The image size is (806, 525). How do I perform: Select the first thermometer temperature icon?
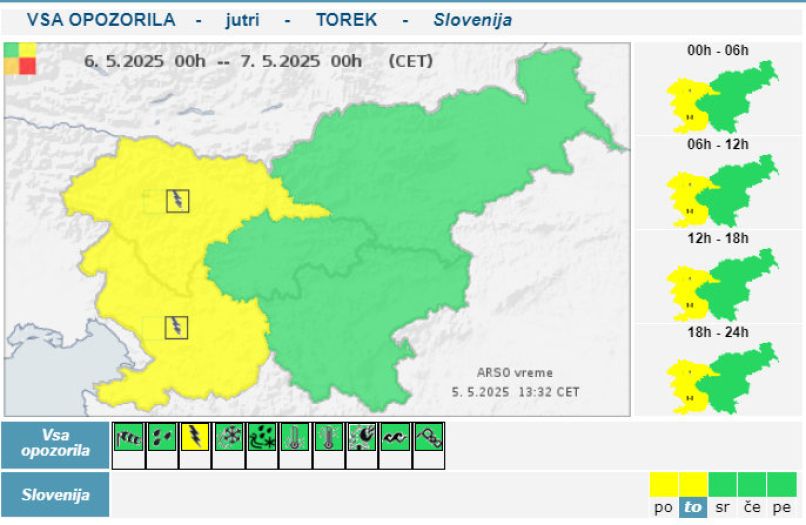coord(295,437)
